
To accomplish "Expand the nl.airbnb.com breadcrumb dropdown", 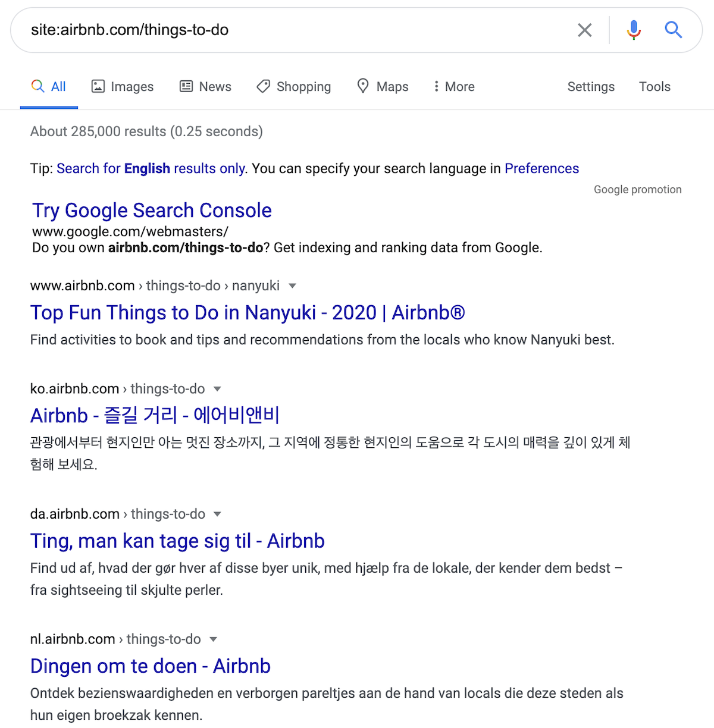I will (214, 639).
